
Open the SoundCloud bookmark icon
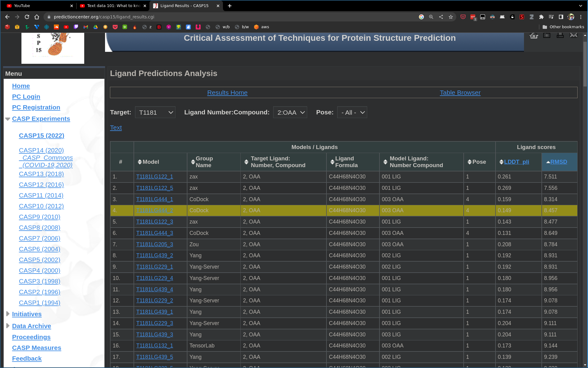click(x=56, y=27)
